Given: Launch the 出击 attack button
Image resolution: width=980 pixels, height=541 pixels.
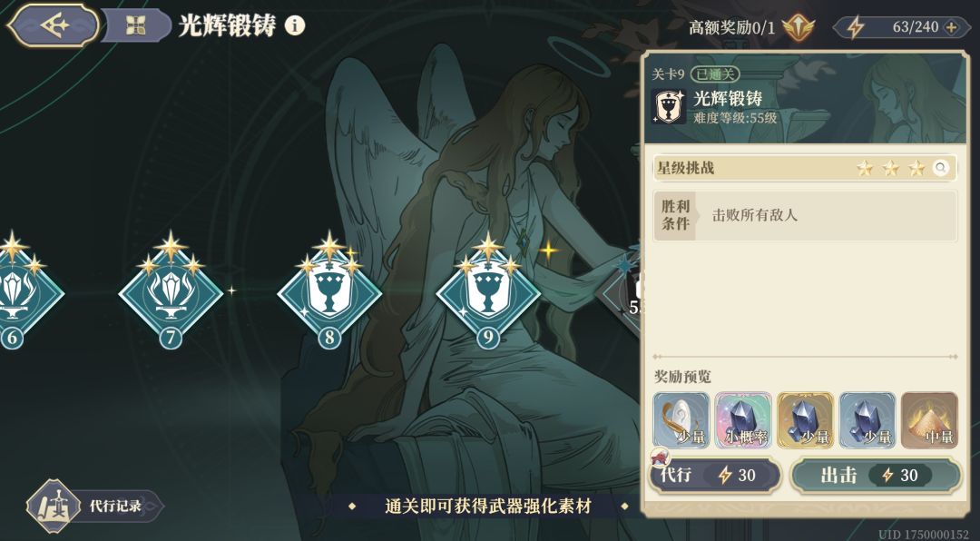Looking at the screenshot, I should [x=876, y=475].
